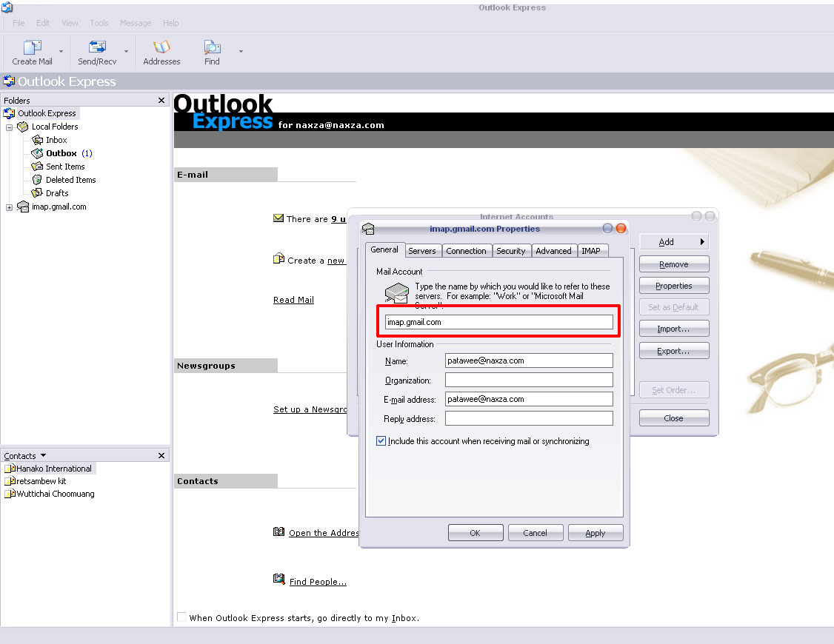834x644 pixels.
Task: Open the Tools menu
Action: coord(99,23)
